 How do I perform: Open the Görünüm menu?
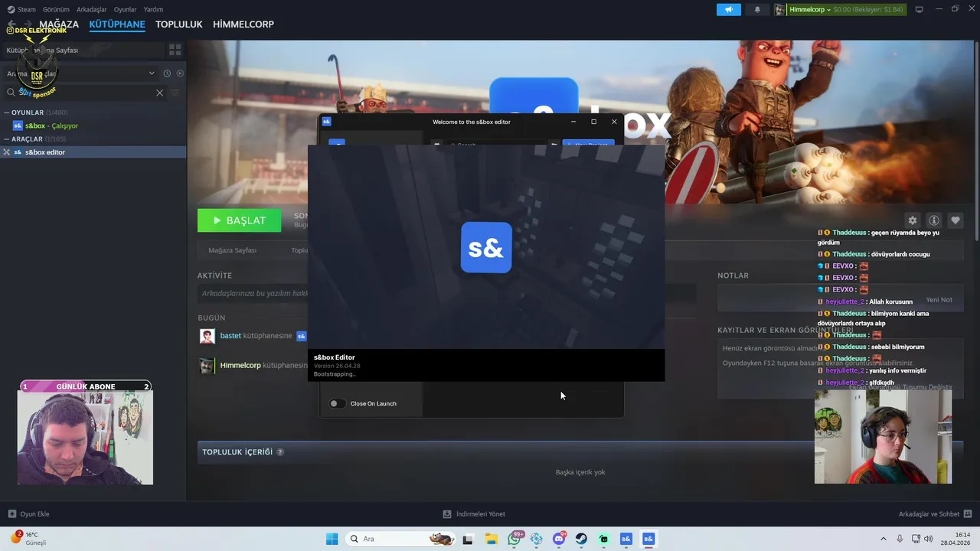click(56, 9)
